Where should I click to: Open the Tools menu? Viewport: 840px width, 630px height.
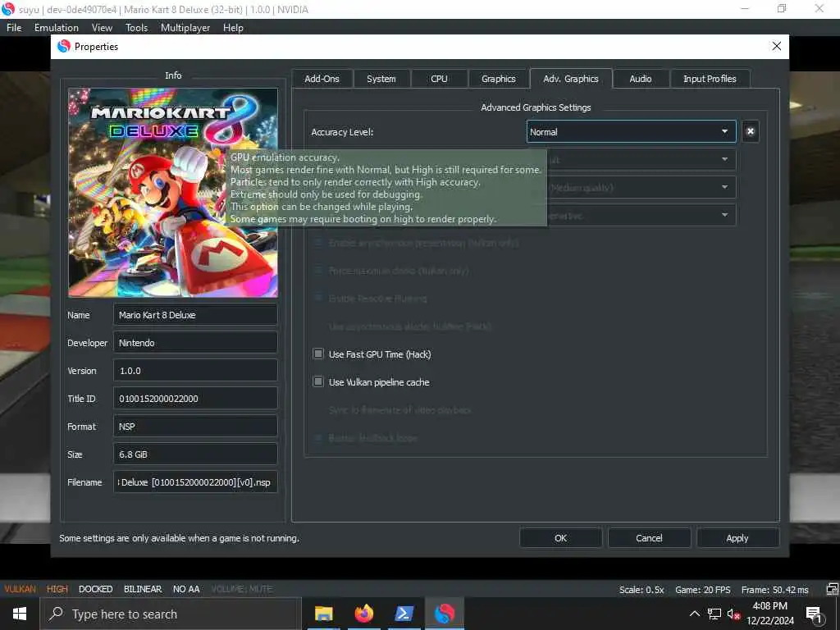[x=137, y=27]
